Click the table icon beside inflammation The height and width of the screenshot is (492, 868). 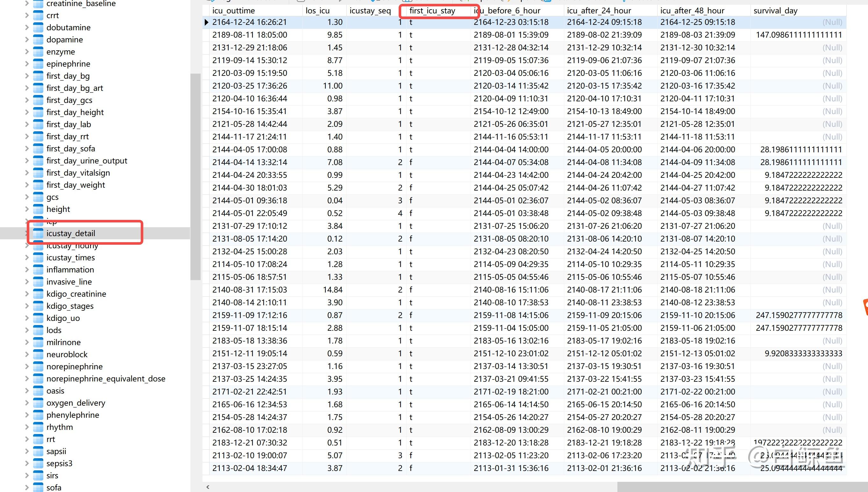pyautogui.click(x=38, y=270)
